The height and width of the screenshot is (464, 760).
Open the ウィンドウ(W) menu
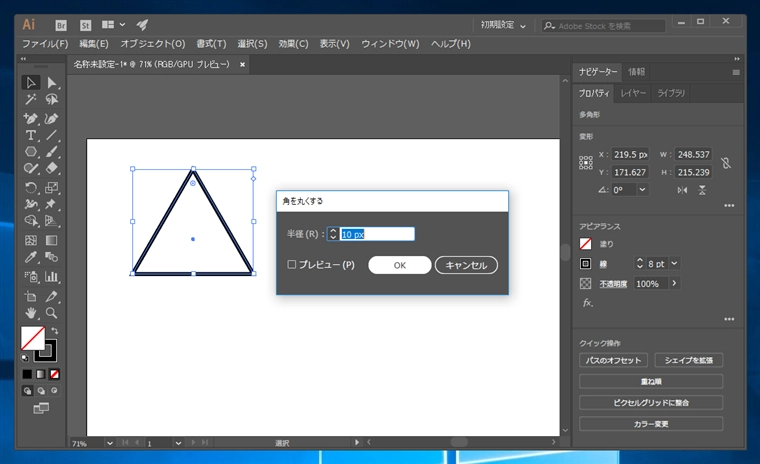point(390,44)
